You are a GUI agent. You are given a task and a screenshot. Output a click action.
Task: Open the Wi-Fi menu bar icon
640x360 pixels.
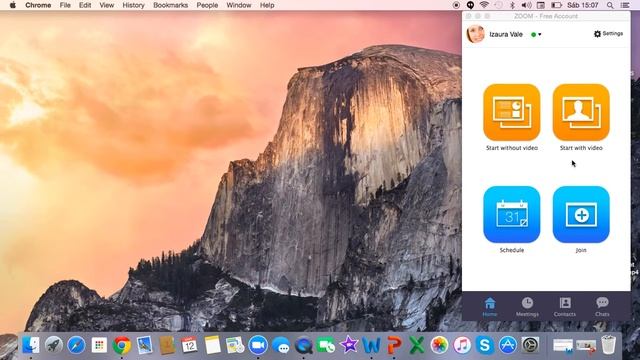click(484, 5)
